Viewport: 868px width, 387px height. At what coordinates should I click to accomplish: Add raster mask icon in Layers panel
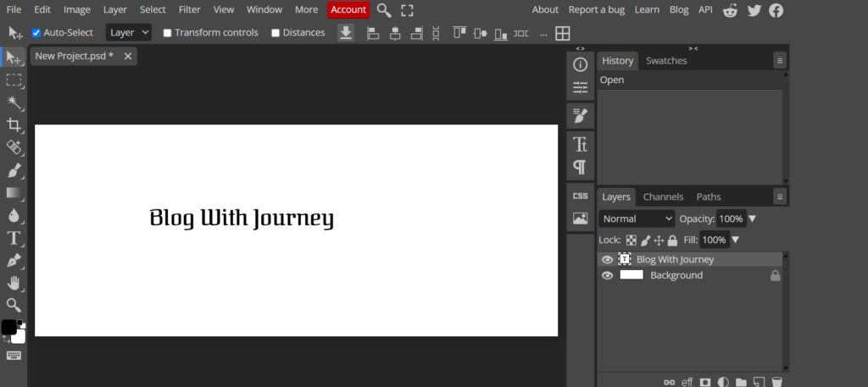(704, 382)
